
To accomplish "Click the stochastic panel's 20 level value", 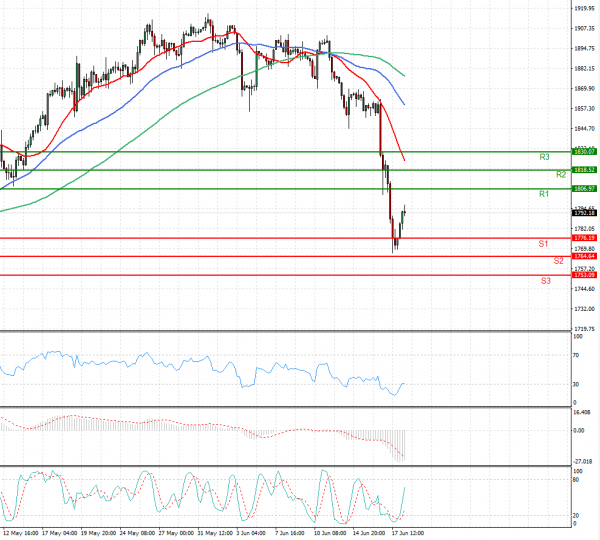I will click(576, 516).
